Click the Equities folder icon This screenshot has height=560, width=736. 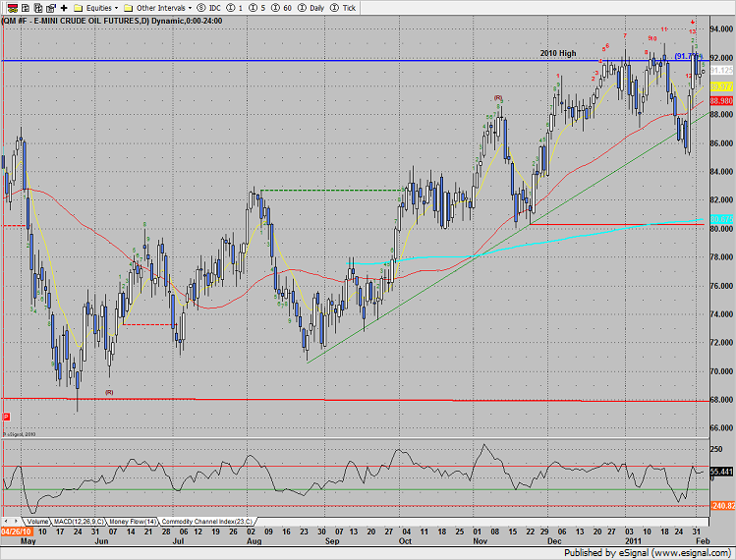coord(79,8)
